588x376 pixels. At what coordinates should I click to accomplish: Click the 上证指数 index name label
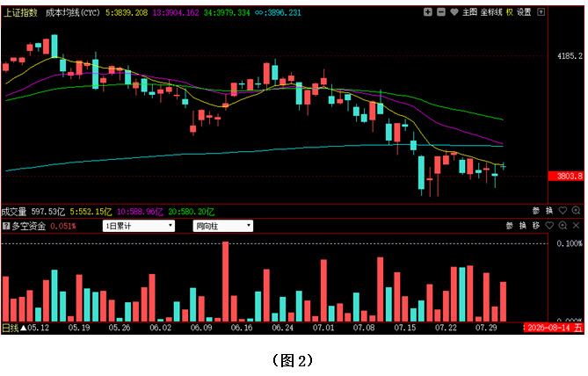[x=20, y=13]
